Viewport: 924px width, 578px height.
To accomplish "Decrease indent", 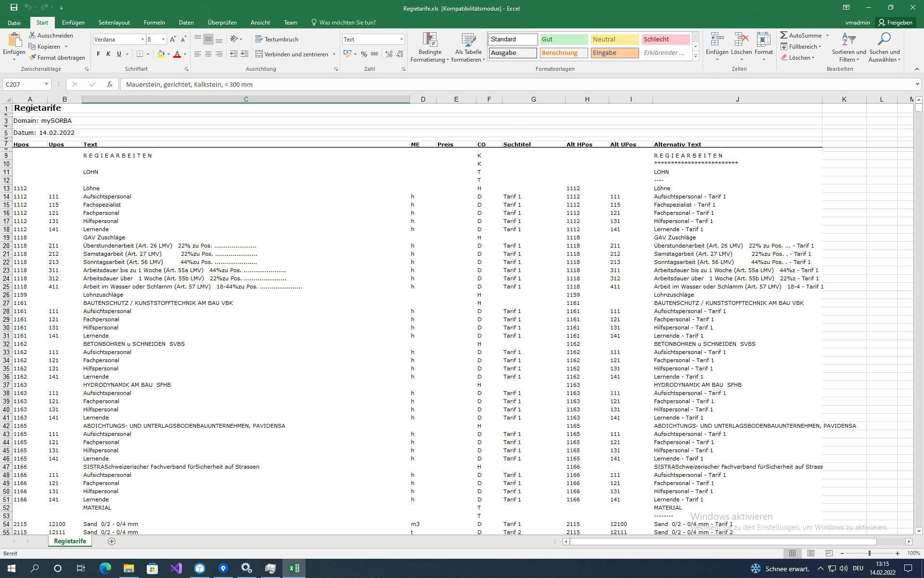I will (x=234, y=54).
